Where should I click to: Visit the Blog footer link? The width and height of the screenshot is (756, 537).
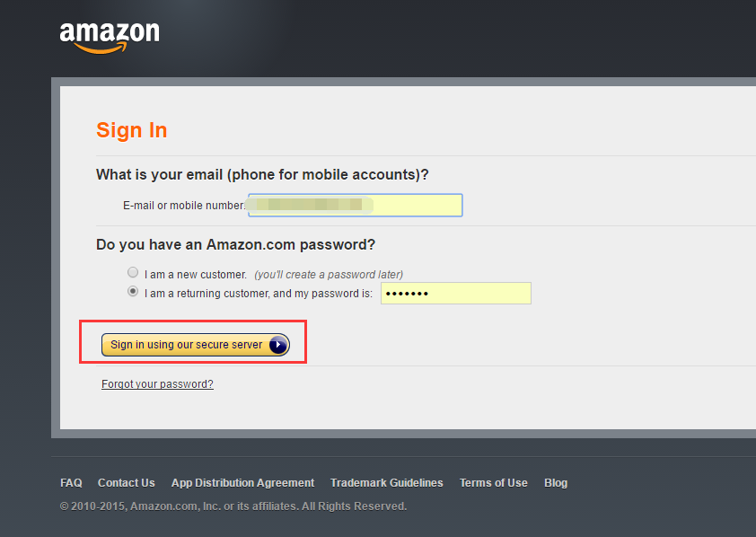coord(556,483)
